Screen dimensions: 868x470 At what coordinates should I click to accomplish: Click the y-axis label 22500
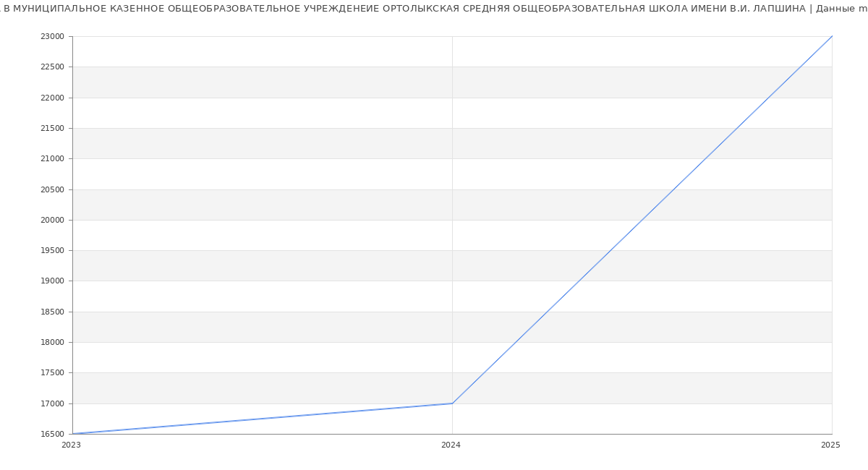pyautogui.click(x=52, y=67)
